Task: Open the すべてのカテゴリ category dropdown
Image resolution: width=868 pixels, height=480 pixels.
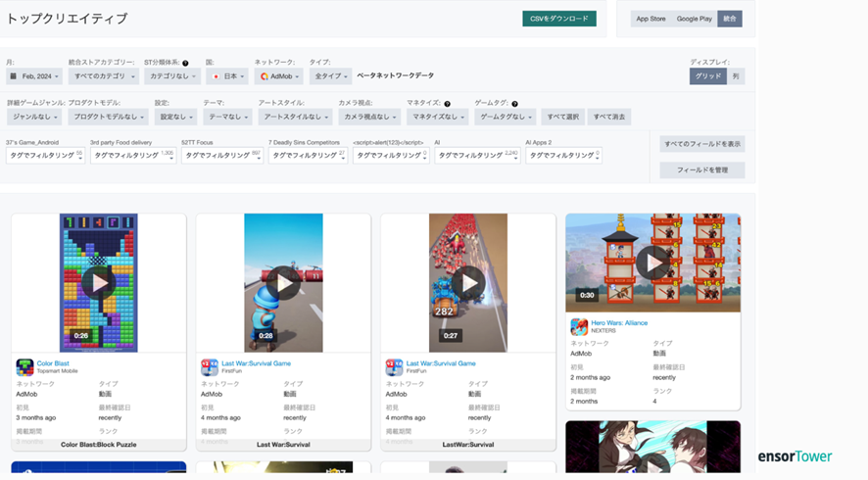Action: 103,76
